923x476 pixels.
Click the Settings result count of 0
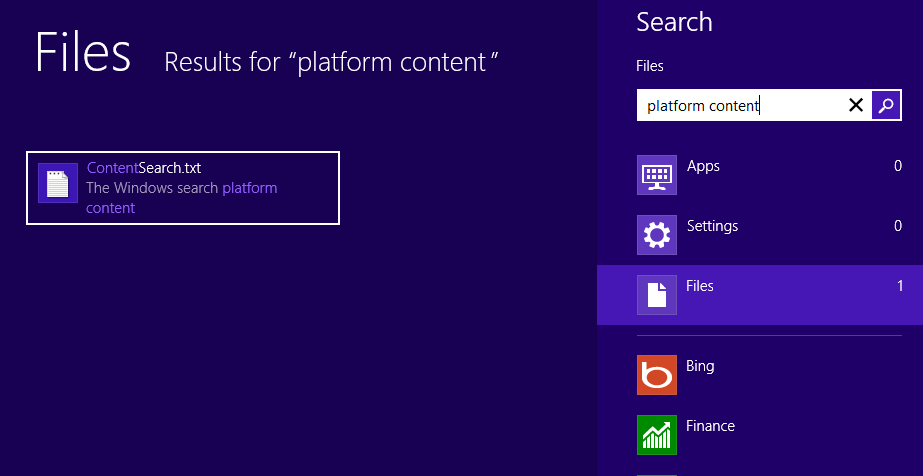point(897,226)
